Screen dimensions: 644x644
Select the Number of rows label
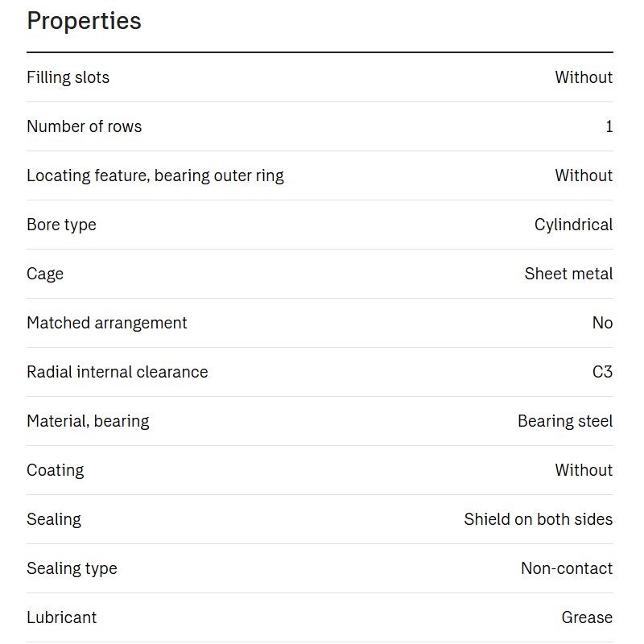pyautogui.click(x=85, y=126)
